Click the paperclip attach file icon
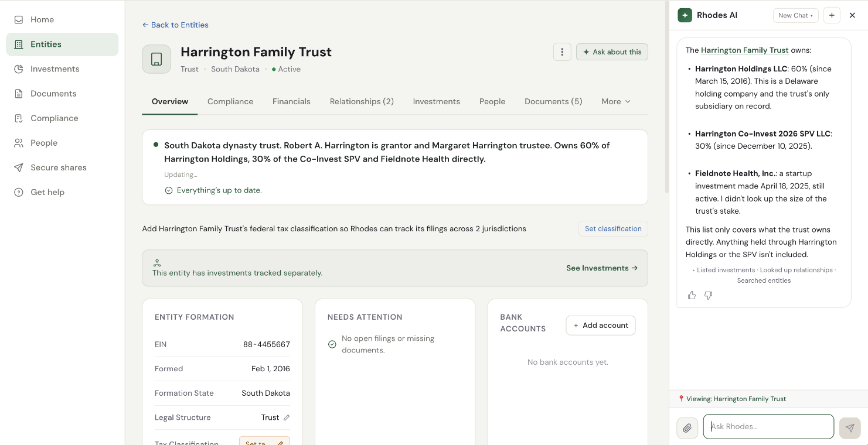Screen dimensions: 868x445 pyautogui.click(x=687, y=427)
